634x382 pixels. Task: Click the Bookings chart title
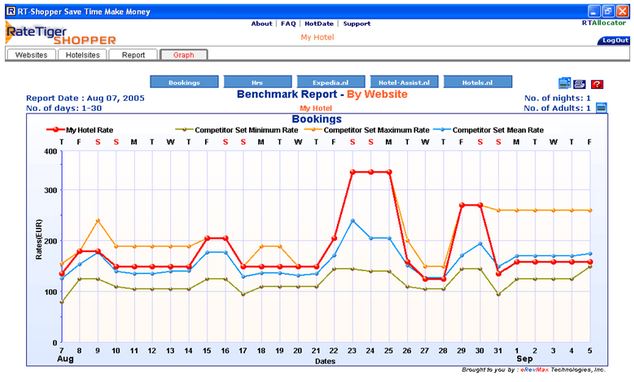[x=317, y=119]
